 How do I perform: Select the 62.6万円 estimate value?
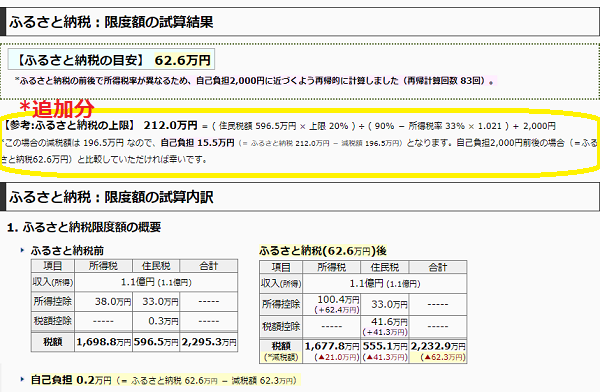click(x=183, y=60)
